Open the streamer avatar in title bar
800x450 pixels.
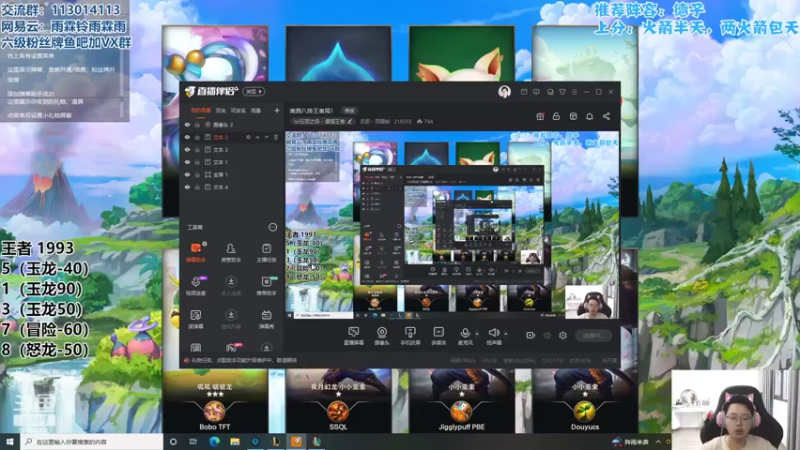(504, 92)
